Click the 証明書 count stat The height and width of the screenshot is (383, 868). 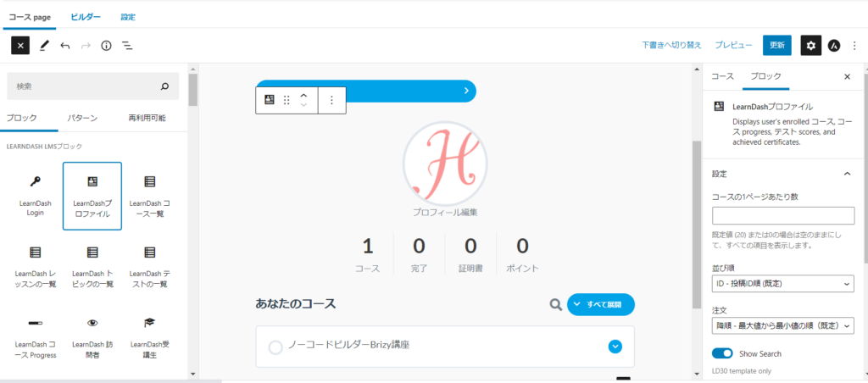tap(470, 254)
